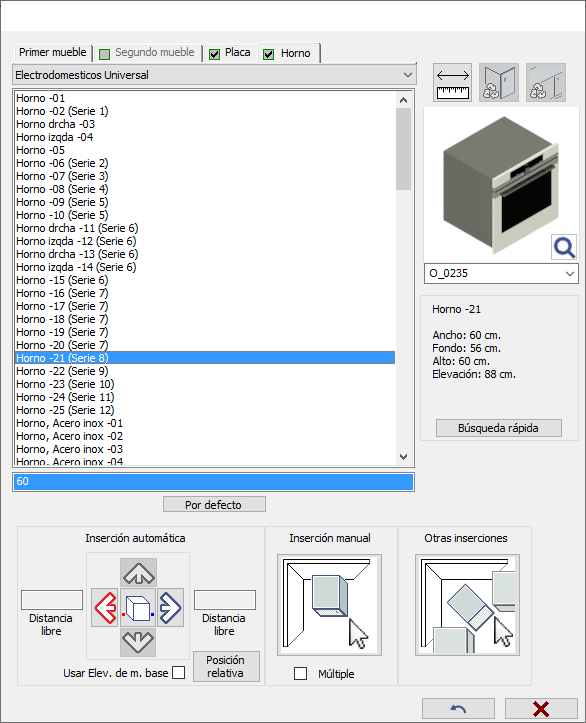Open the O_0235 model dropdown
Screen dimensions: 586x723
(501, 273)
